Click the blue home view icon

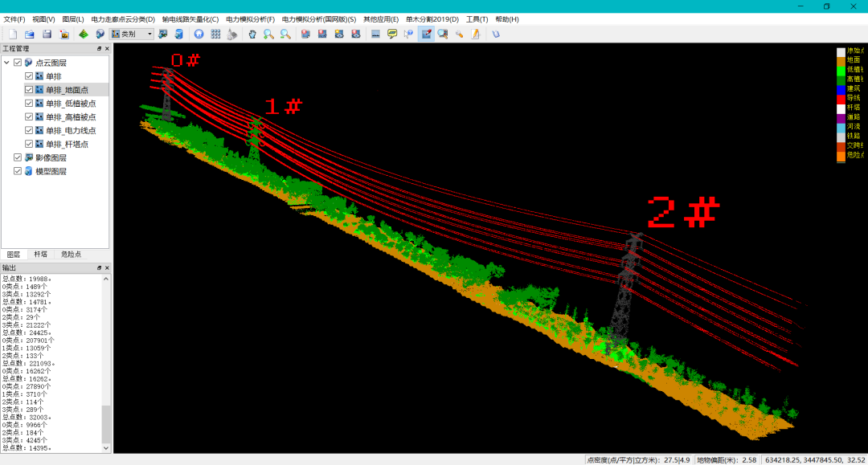pos(199,34)
